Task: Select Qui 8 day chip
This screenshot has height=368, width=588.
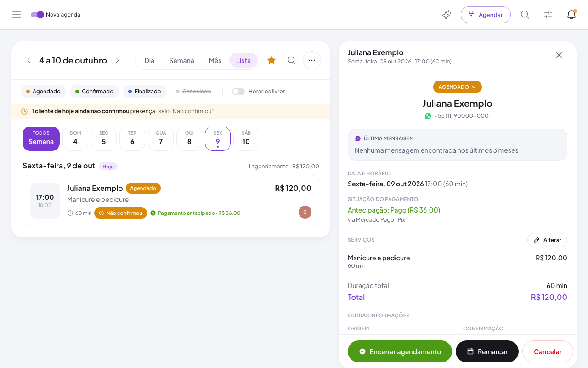Action: 189,138
